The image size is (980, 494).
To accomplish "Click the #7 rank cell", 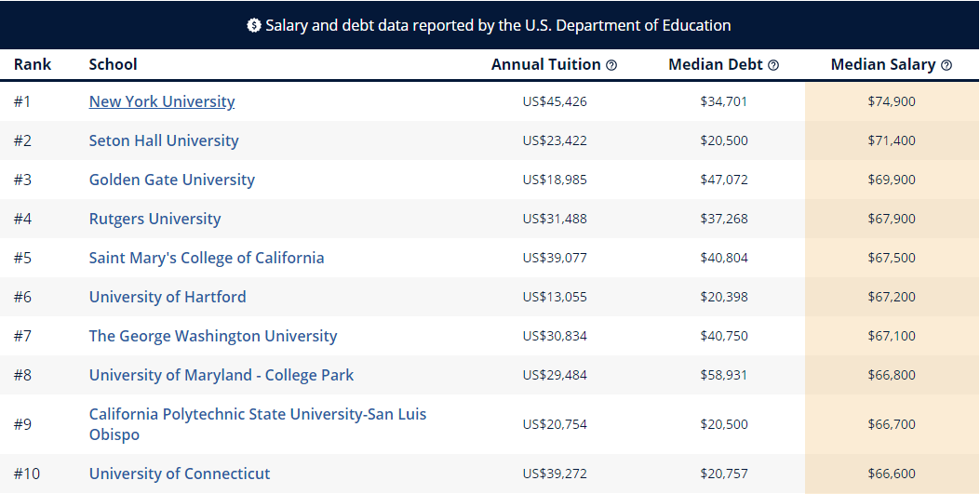I will coord(22,336).
